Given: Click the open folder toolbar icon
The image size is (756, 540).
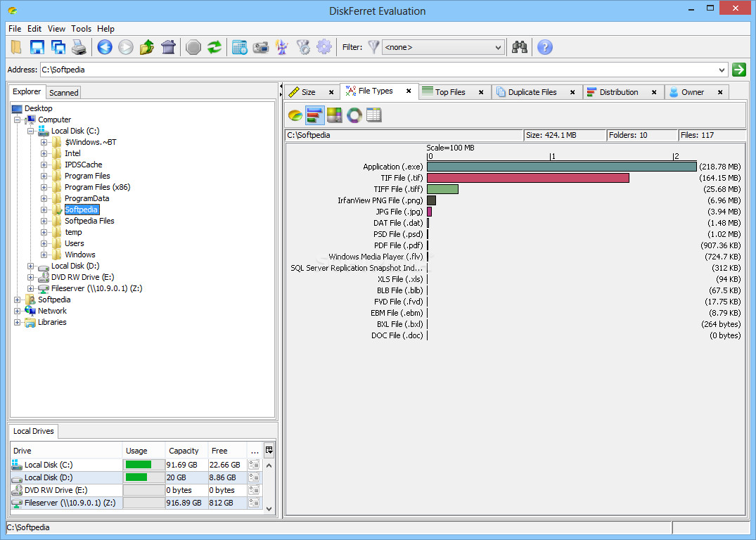Looking at the screenshot, I should (x=16, y=47).
